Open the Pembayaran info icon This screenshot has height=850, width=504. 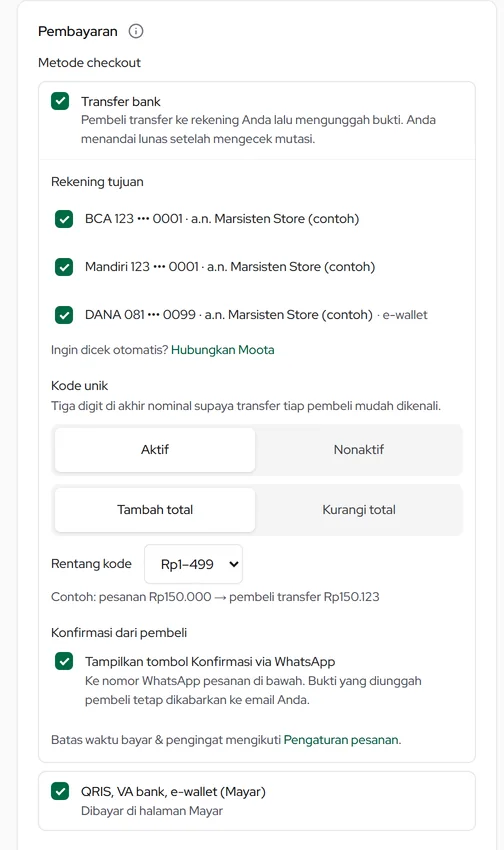pos(135,31)
